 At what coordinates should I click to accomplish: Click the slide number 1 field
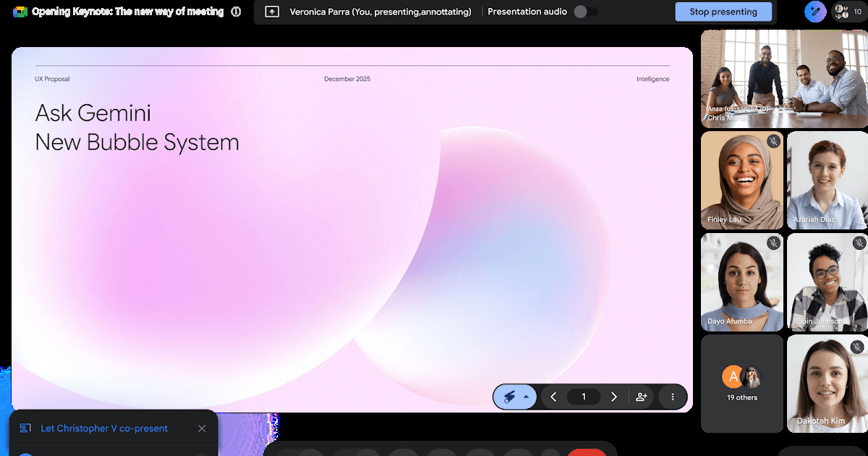584,397
